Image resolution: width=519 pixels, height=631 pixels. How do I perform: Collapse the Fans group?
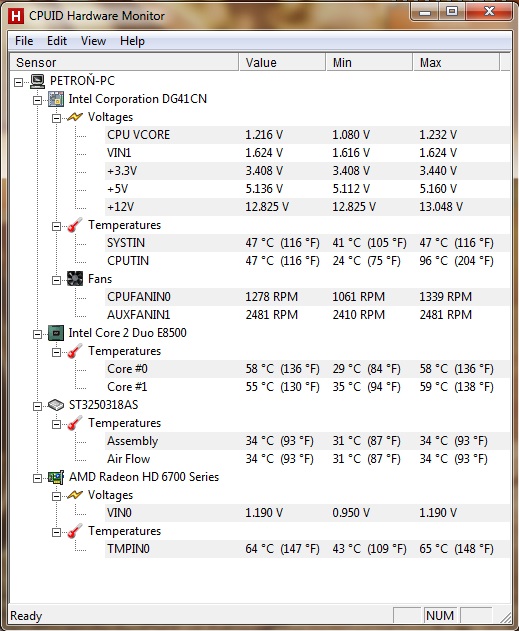[56, 280]
